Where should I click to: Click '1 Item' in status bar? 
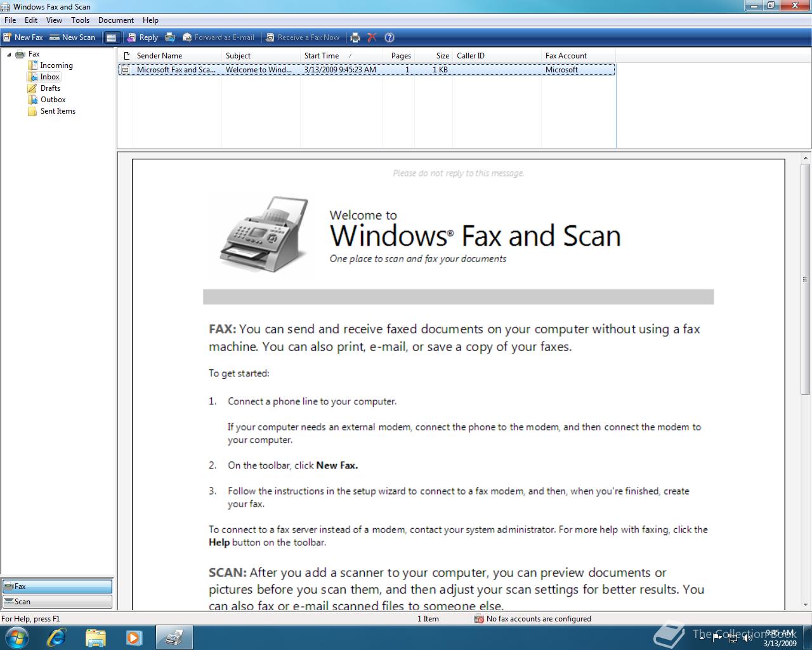(x=428, y=619)
